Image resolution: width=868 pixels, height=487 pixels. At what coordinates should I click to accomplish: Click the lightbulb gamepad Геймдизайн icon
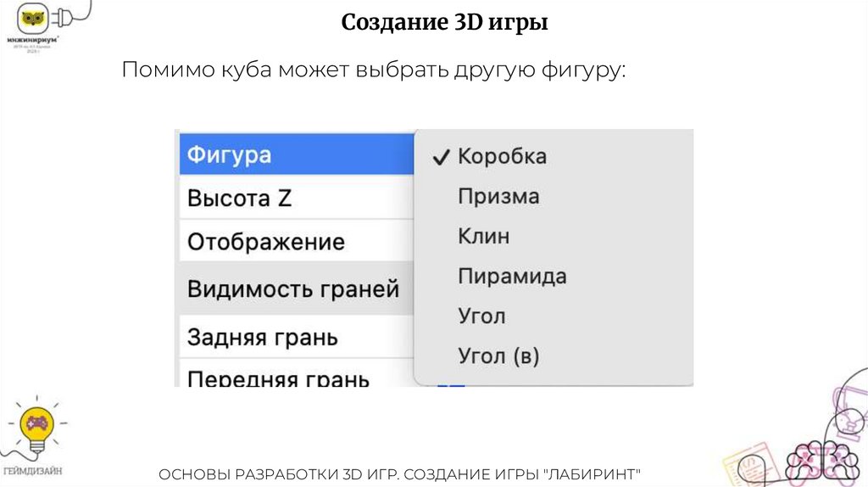pos(35,427)
